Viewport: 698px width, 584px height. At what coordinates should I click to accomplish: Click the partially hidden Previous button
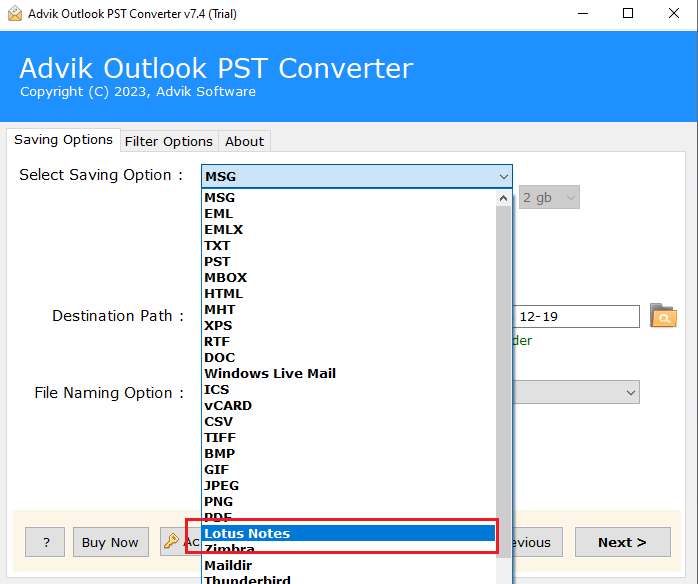pos(538,542)
